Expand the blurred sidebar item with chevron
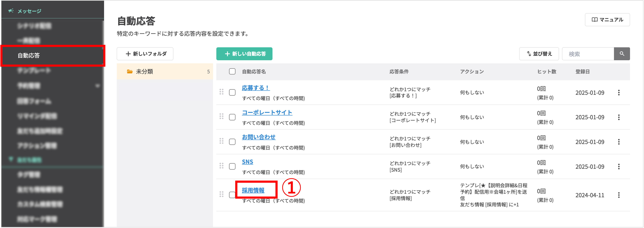This screenshot has width=644, height=228. pos(98,86)
